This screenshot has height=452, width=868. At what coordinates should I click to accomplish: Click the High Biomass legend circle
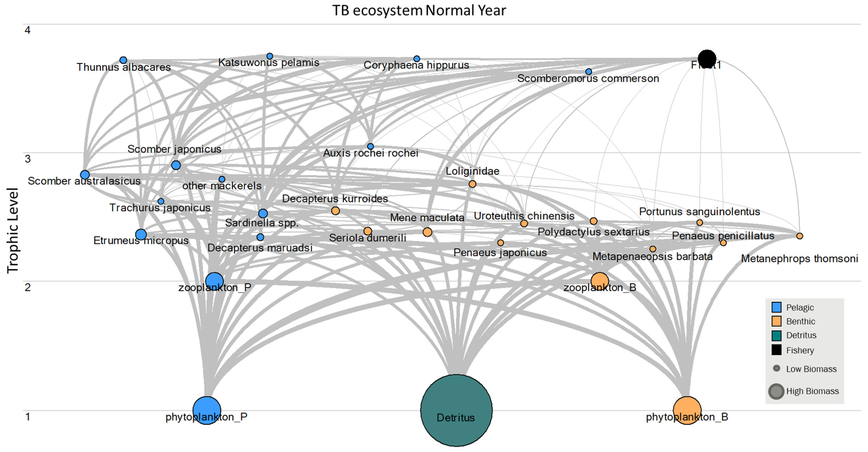pos(776,391)
